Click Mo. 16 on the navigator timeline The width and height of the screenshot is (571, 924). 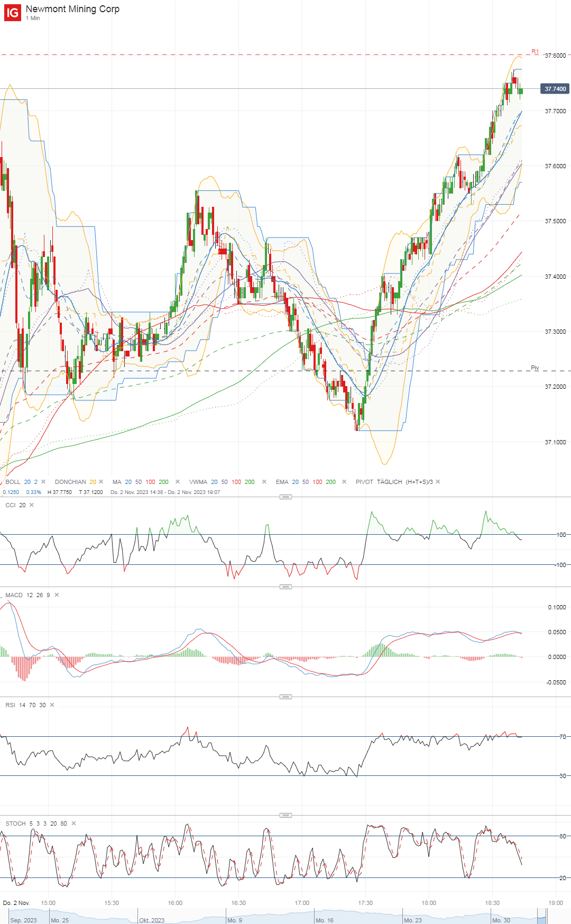tap(325, 920)
